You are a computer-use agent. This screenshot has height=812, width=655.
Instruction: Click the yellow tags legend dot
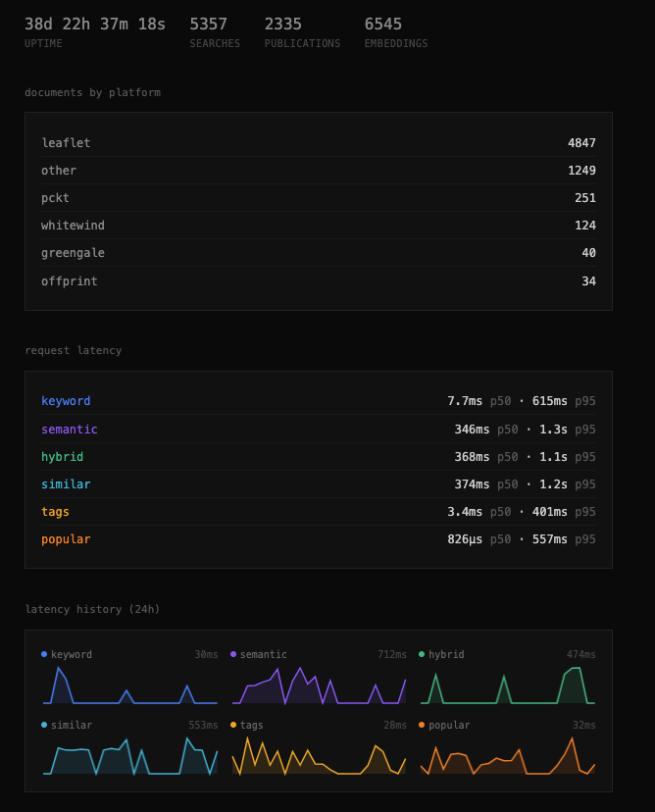pyautogui.click(x=233, y=725)
